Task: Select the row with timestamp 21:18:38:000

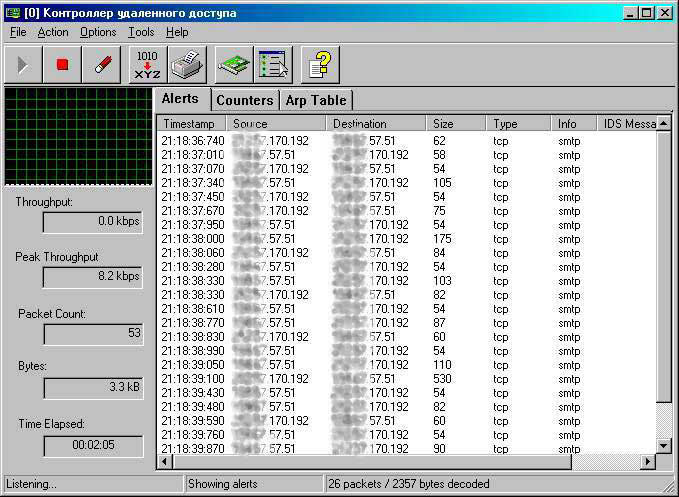Action: coord(407,239)
